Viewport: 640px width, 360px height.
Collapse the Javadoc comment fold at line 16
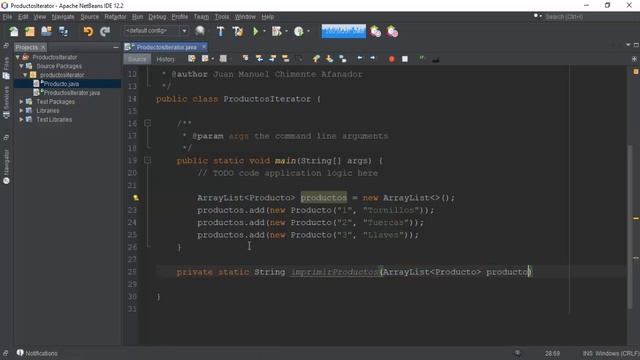click(148, 123)
